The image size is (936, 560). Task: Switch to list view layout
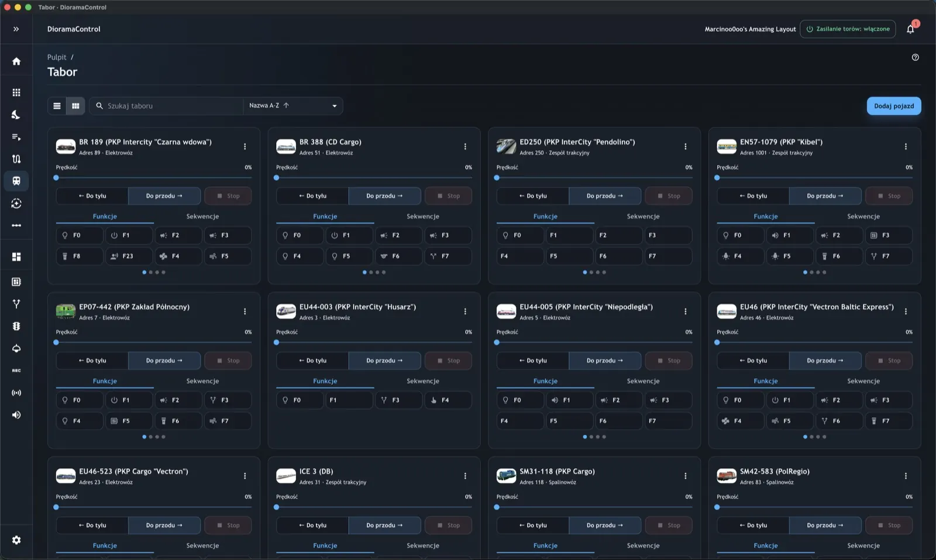[57, 106]
